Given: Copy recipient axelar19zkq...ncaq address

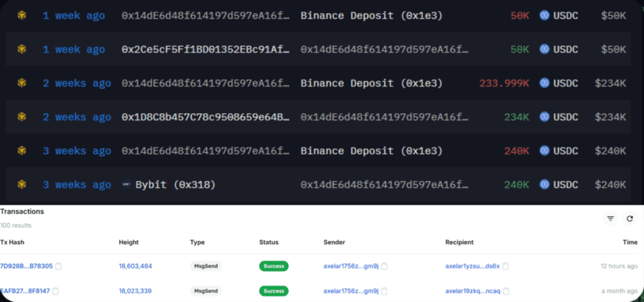Looking at the screenshot, I should pyautogui.click(x=507, y=291).
